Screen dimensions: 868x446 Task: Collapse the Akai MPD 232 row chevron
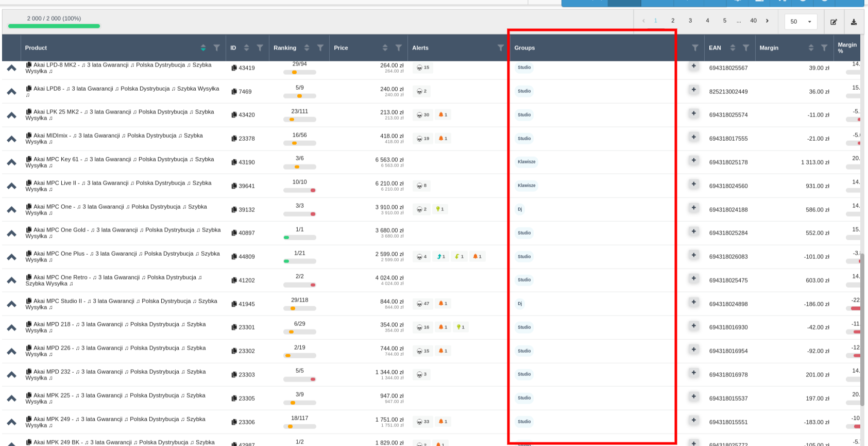(x=11, y=375)
